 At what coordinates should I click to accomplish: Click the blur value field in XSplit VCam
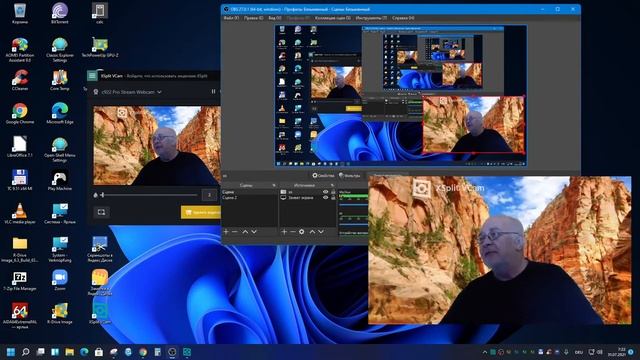pyautogui.click(x=209, y=195)
